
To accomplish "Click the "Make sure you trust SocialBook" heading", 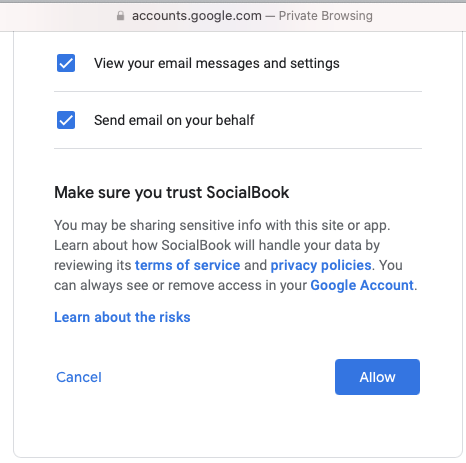I will click(x=172, y=192).
